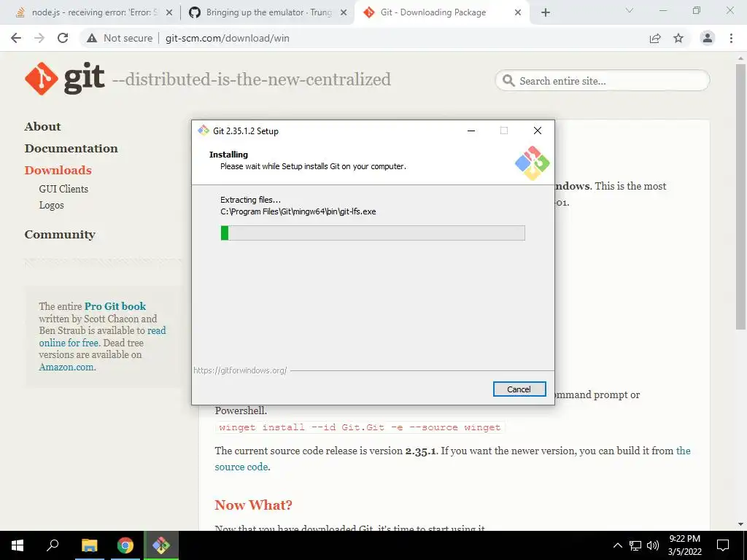Close the Git Downloading Package tab
This screenshot has height=560, width=747.
tap(518, 12)
